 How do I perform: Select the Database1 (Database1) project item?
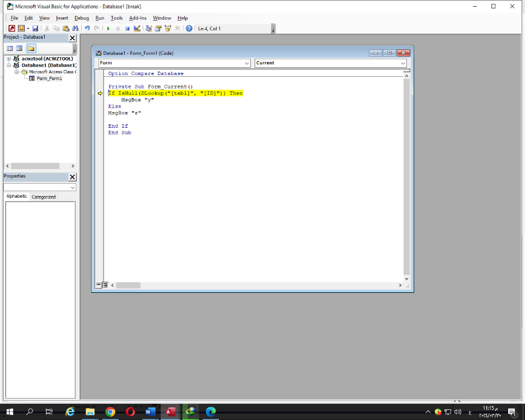49,66
